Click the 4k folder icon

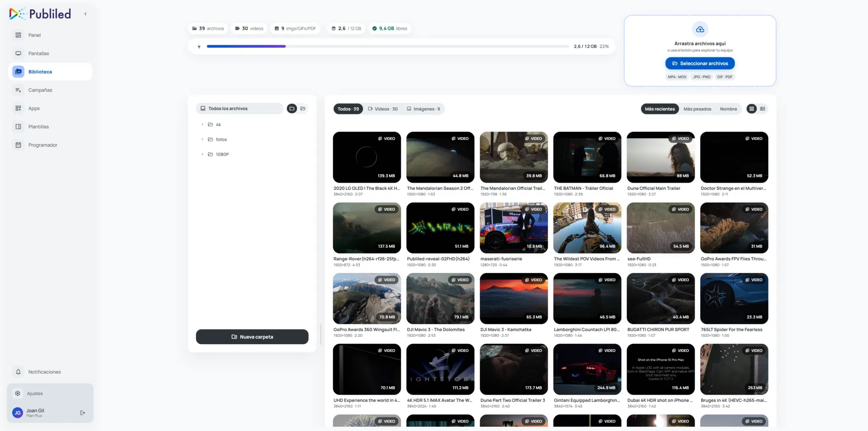click(210, 125)
